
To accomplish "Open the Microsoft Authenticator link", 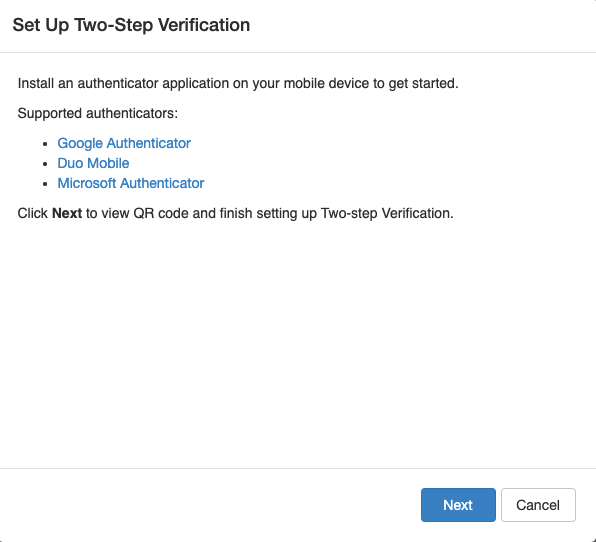I will tap(131, 183).
